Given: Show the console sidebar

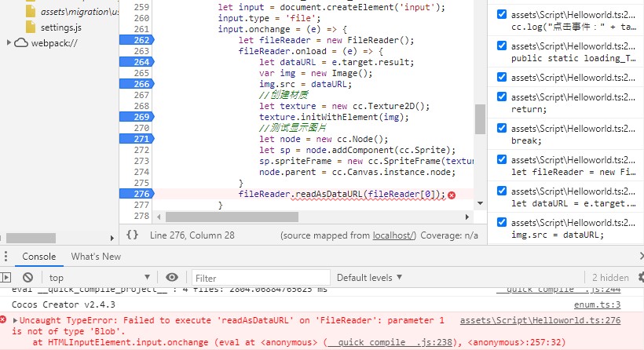Looking at the screenshot, I should [5, 277].
